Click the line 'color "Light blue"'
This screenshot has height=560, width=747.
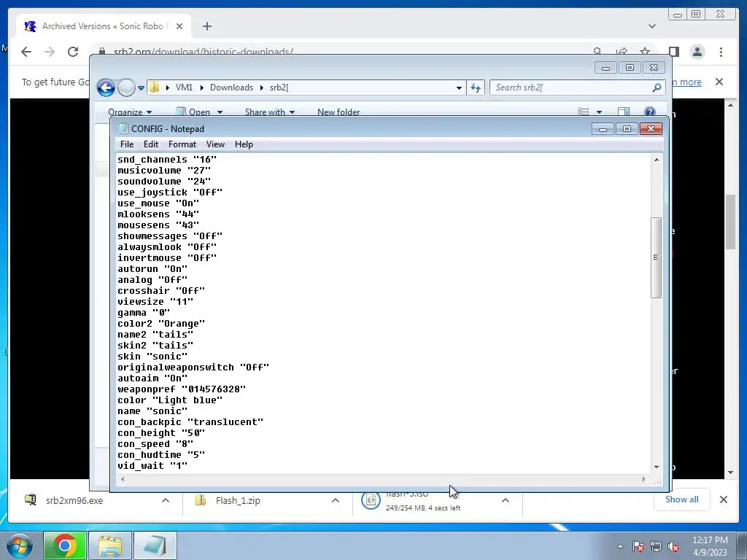(170, 400)
